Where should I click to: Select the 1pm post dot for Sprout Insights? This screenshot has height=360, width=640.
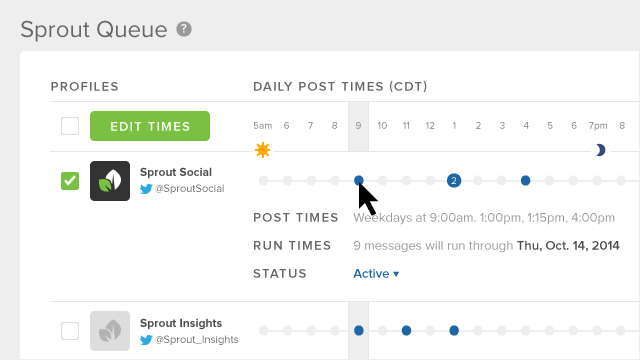pos(454,331)
